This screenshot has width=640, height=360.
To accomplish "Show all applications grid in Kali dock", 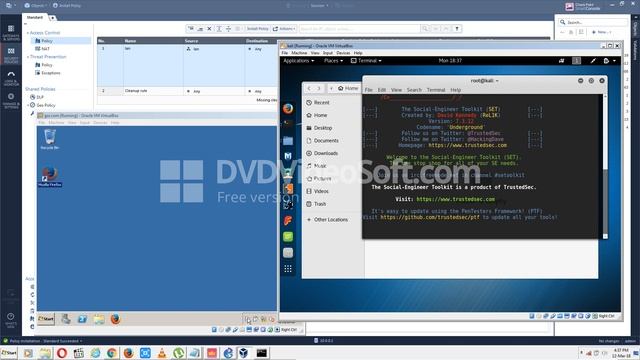I will click(288, 269).
